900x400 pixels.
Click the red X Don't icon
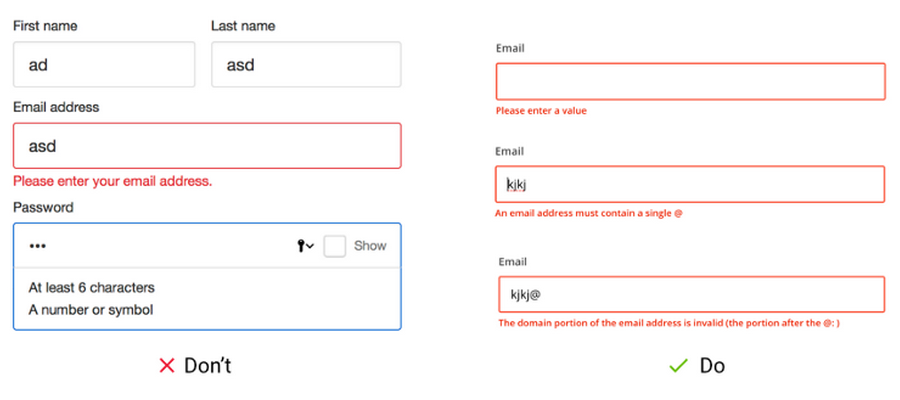(166, 366)
